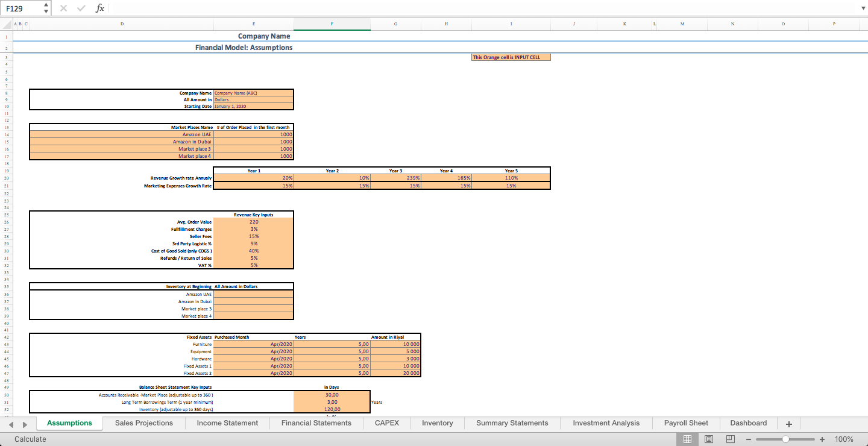Click 'This Orange cell is INPUT CELL' cell
Screen dimensions: 868x446
click(x=511, y=57)
